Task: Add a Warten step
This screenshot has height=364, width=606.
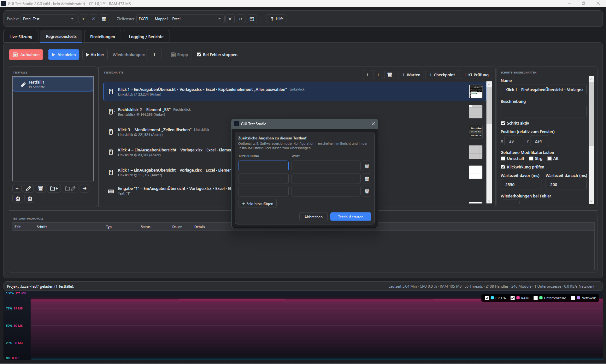Action: click(411, 75)
